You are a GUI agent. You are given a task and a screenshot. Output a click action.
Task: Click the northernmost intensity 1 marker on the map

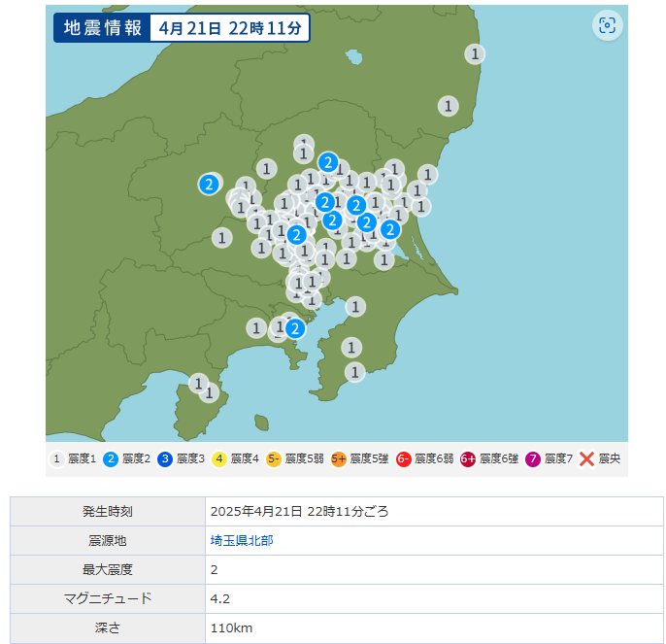click(475, 53)
